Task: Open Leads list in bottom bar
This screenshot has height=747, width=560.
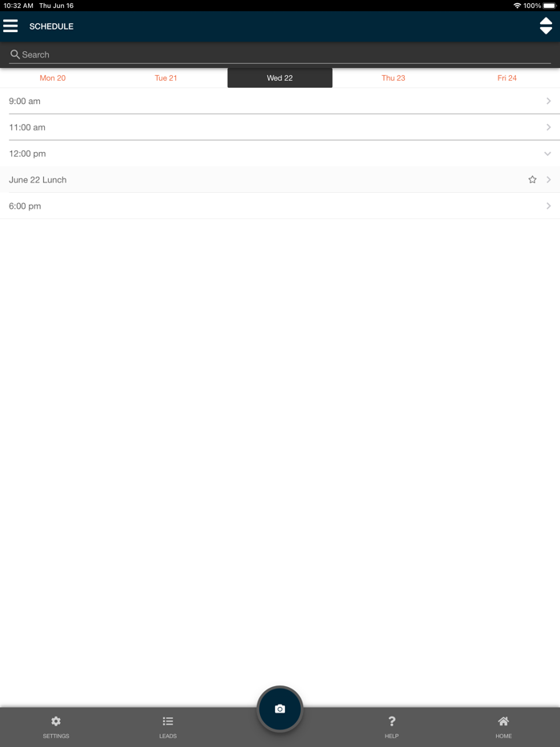Action: coord(168,726)
